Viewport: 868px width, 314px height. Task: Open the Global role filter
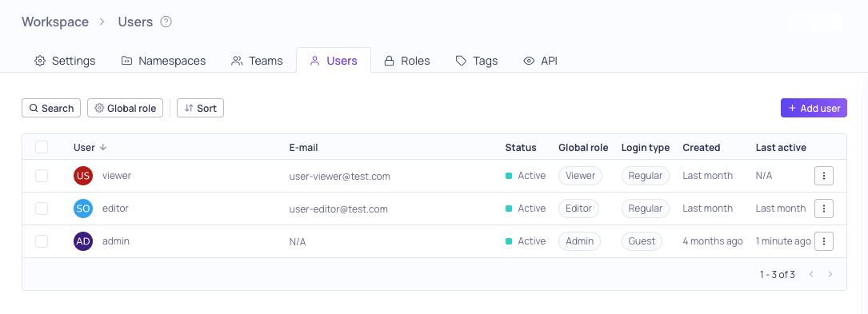pyautogui.click(x=125, y=108)
